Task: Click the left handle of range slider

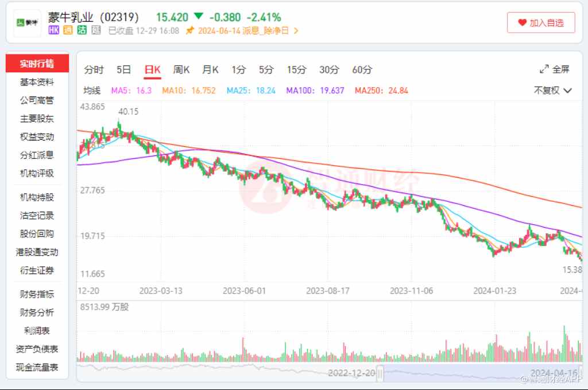Action: point(380,373)
